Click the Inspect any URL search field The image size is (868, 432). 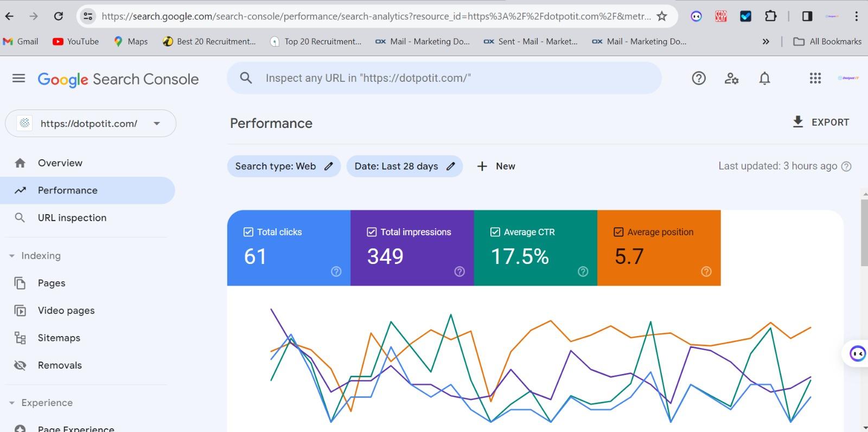pos(444,78)
